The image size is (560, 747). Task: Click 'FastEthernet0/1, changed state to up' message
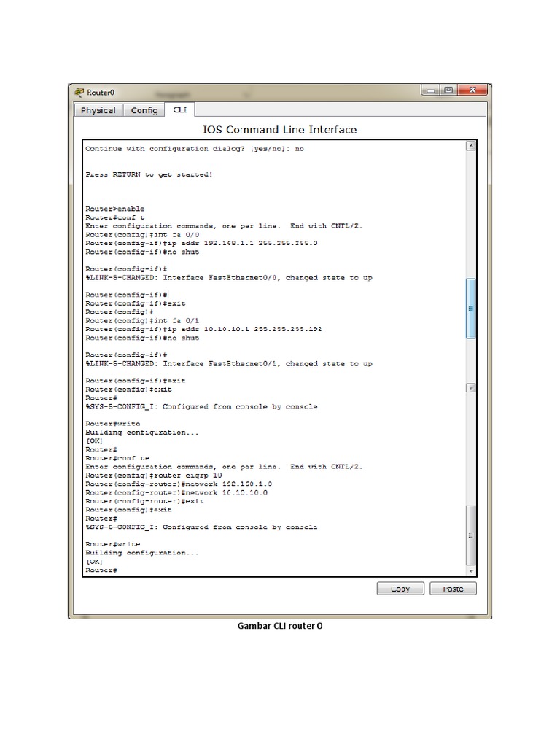tap(229, 364)
